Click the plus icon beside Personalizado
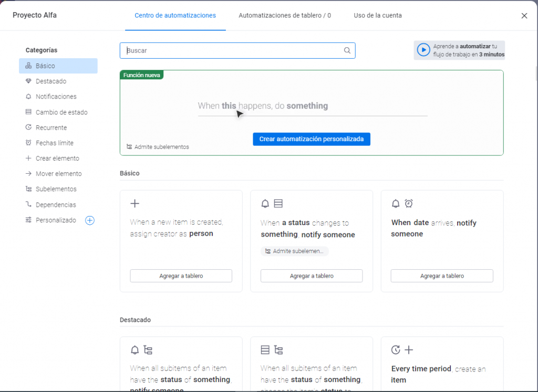 (x=90, y=220)
